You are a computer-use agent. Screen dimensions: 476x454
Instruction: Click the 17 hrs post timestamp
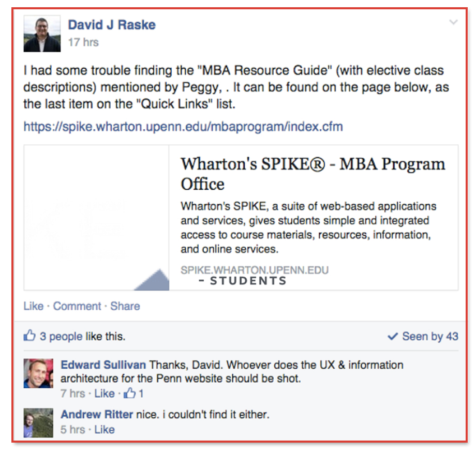[83, 42]
